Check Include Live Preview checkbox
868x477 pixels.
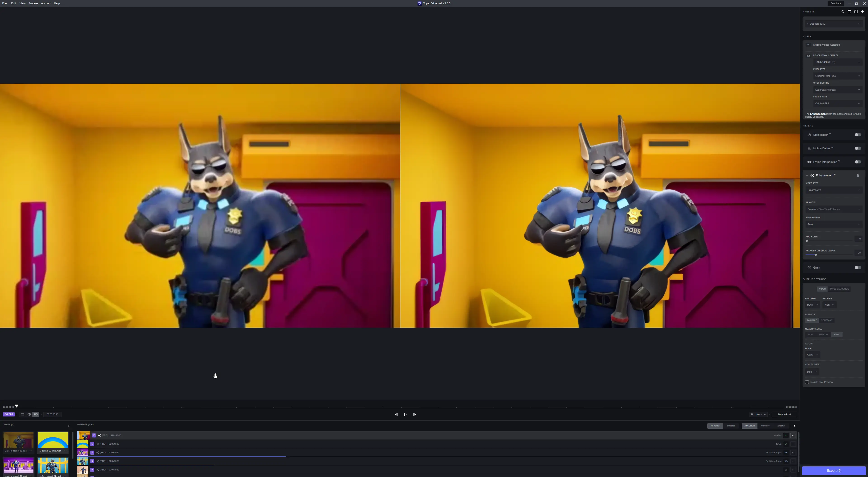807,382
